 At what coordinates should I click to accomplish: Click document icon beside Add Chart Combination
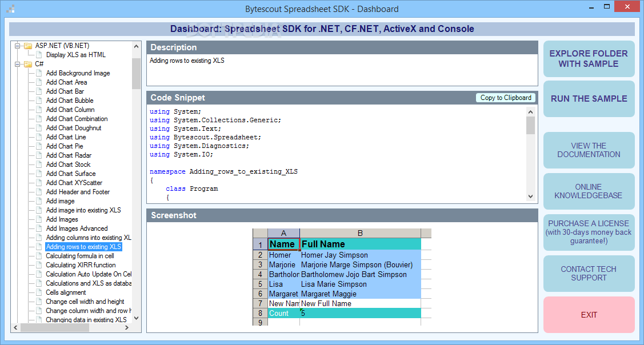point(39,119)
